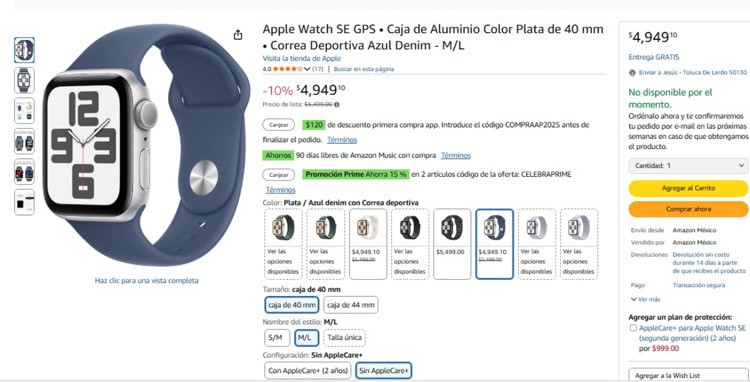Screen dimensions: 750x382
Task: Select the caja de 44 mm size
Action: tap(351, 305)
